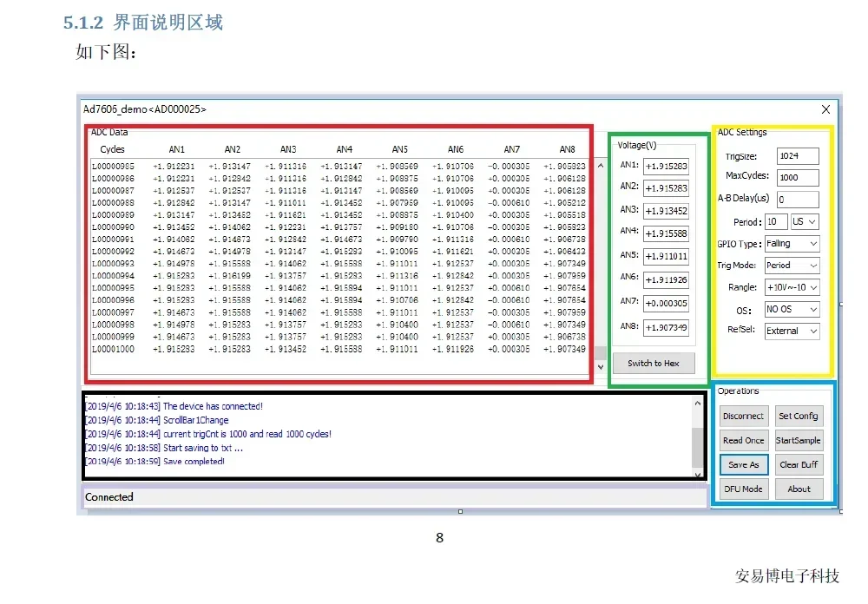Screen dimensions: 868x604
Task: Click the Disconnect button
Action: tap(744, 416)
